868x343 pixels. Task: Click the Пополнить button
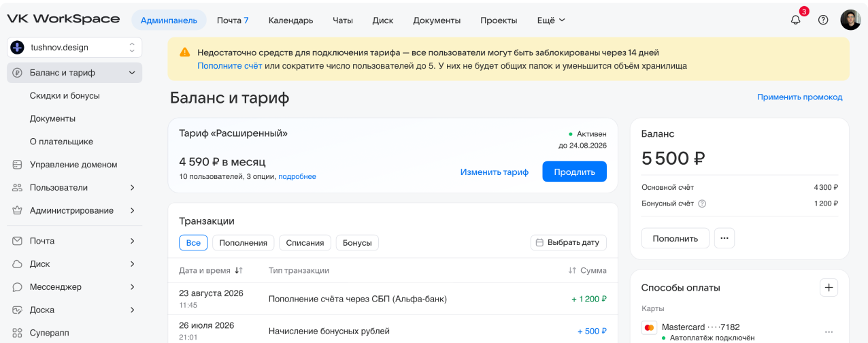pyautogui.click(x=675, y=238)
